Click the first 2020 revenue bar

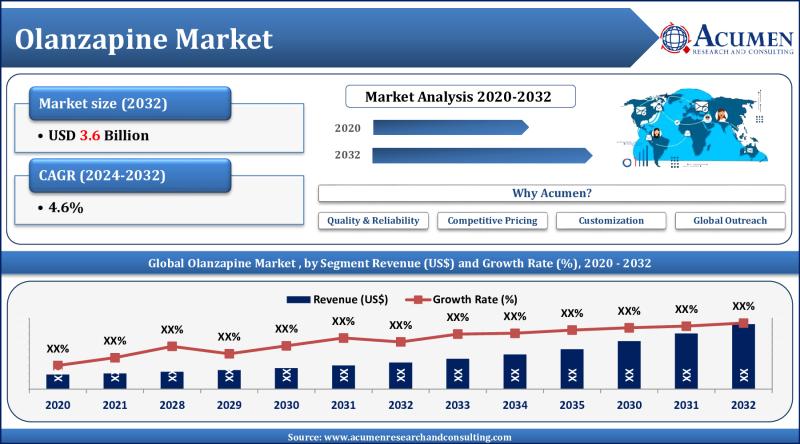point(58,382)
